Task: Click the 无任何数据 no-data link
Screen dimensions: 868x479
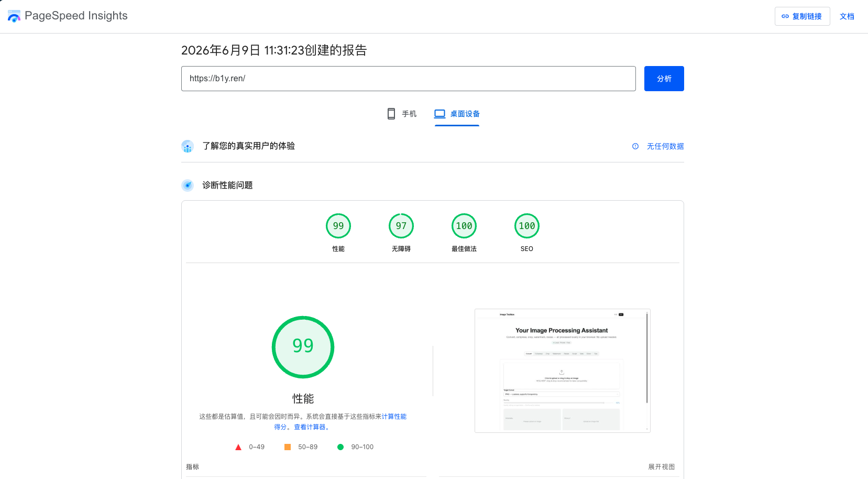Action: click(x=665, y=146)
